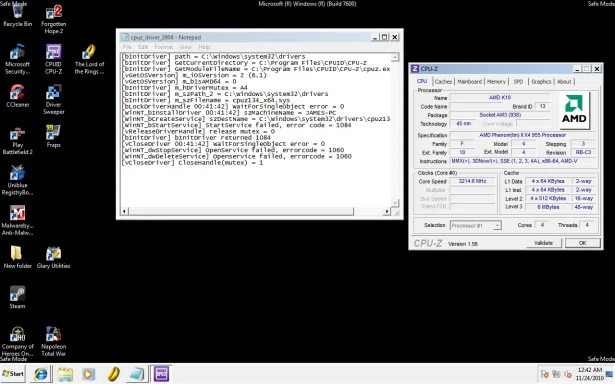Image resolution: width=615 pixels, height=384 pixels.
Task: Click Notepad vertical scrollbar up arrow
Action: pyautogui.click(x=395, y=57)
